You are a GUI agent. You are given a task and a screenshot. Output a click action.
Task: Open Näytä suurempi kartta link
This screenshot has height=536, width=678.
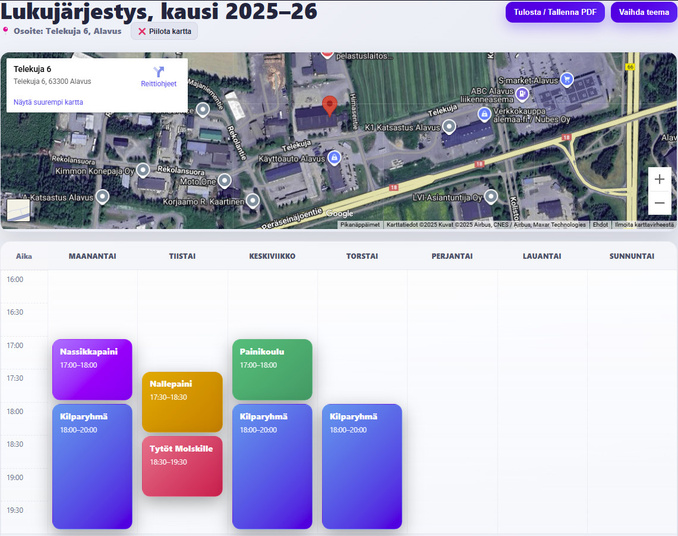48,102
